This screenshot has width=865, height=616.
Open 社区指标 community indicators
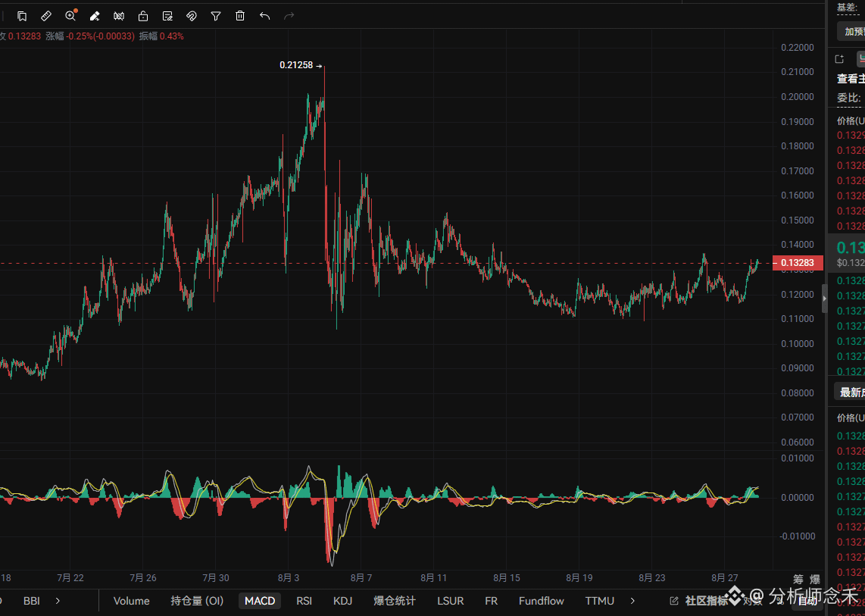pyautogui.click(x=706, y=601)
